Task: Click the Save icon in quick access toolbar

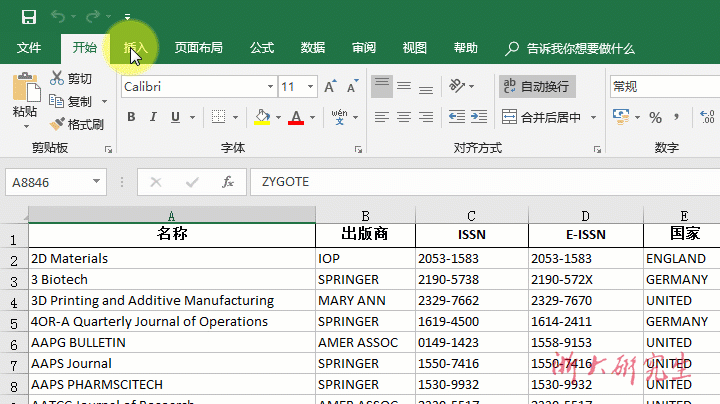Action: click(28, 17)
